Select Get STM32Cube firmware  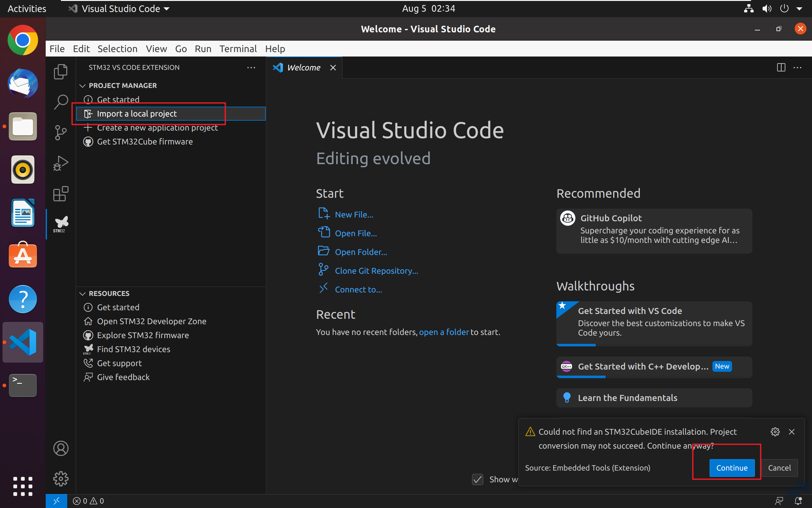pyautogui.click(x=171, y=142)
